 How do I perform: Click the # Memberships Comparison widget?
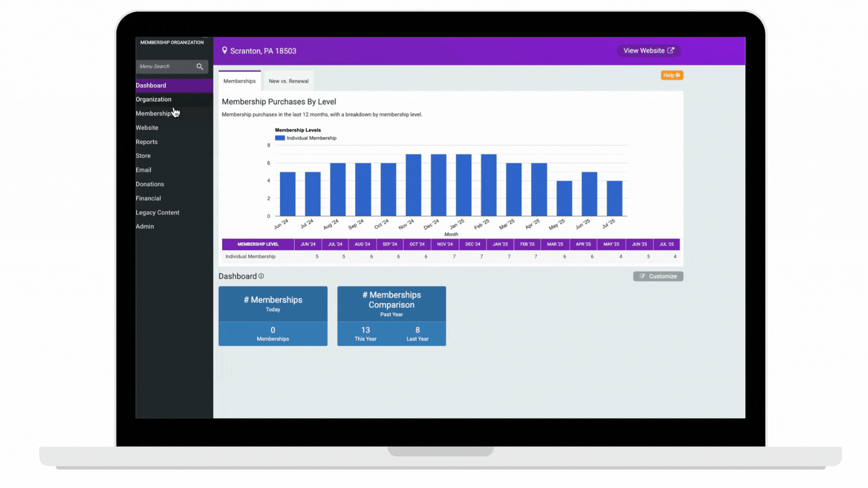pos(391,316)
